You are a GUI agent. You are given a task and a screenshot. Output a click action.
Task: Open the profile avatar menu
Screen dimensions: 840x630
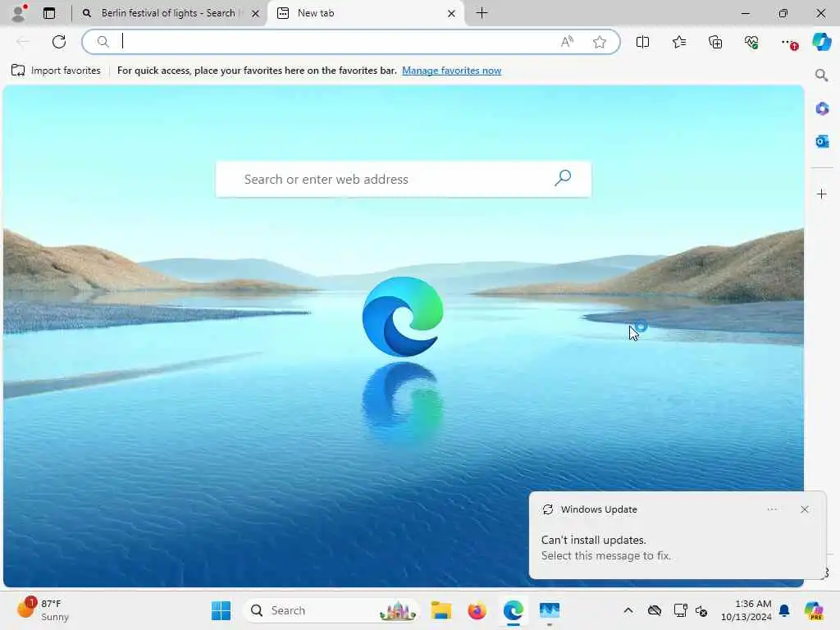pos(19,13)
